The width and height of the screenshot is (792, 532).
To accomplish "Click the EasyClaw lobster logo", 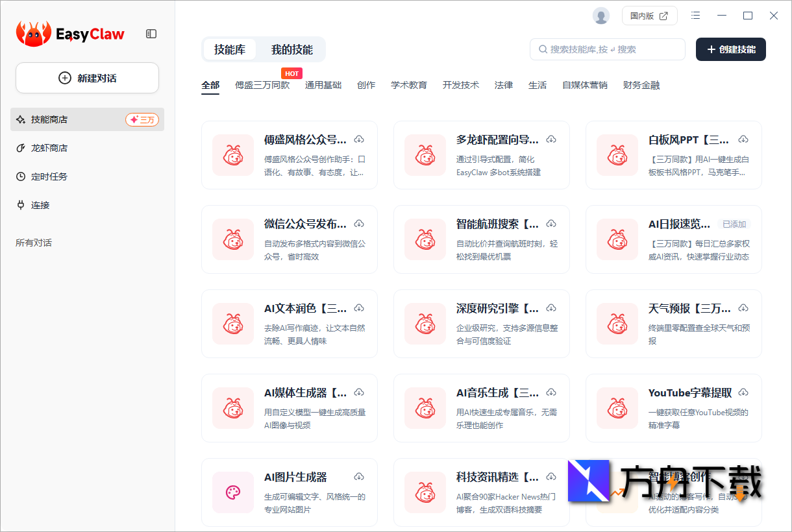I will 32,32.
